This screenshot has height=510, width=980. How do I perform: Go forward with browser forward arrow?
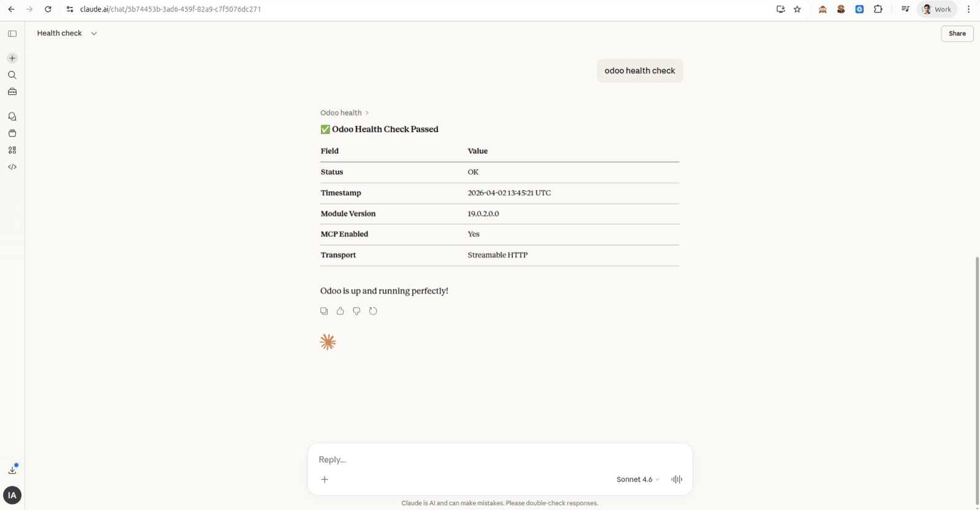[x=29, y=9]
